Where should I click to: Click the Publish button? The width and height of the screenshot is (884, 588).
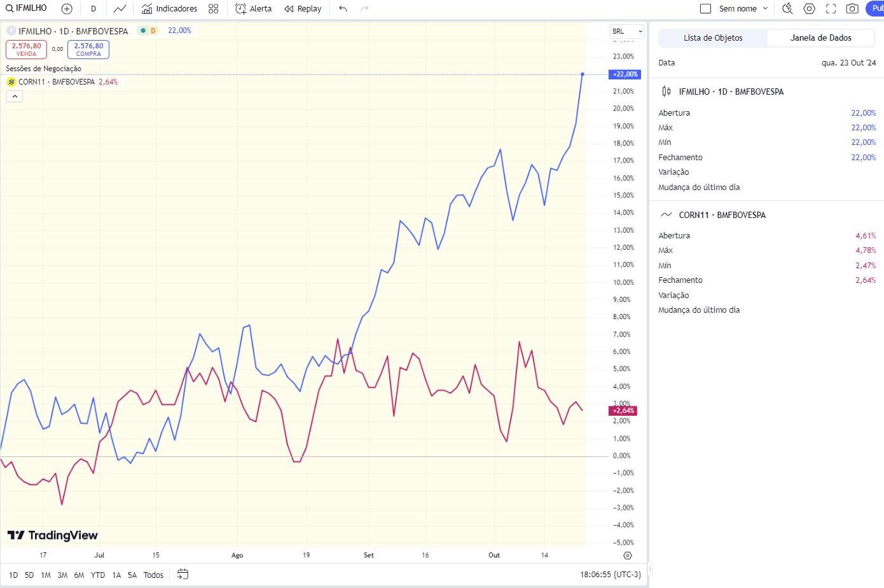point(875,9)
